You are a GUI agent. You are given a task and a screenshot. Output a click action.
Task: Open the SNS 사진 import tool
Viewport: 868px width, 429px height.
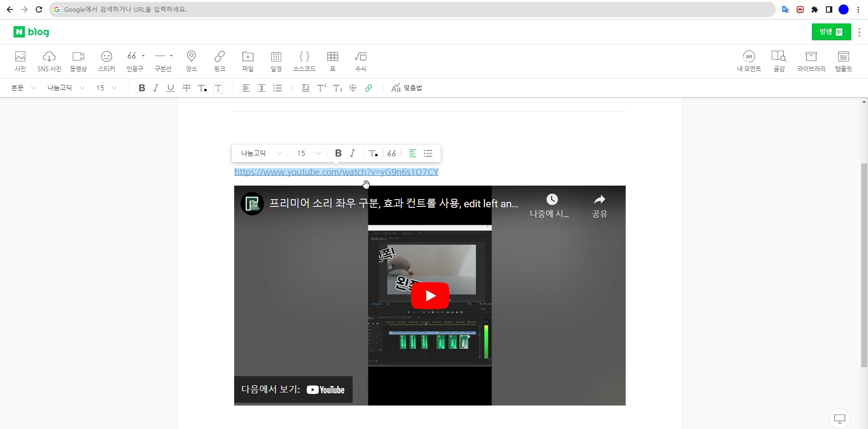(49, 61)
